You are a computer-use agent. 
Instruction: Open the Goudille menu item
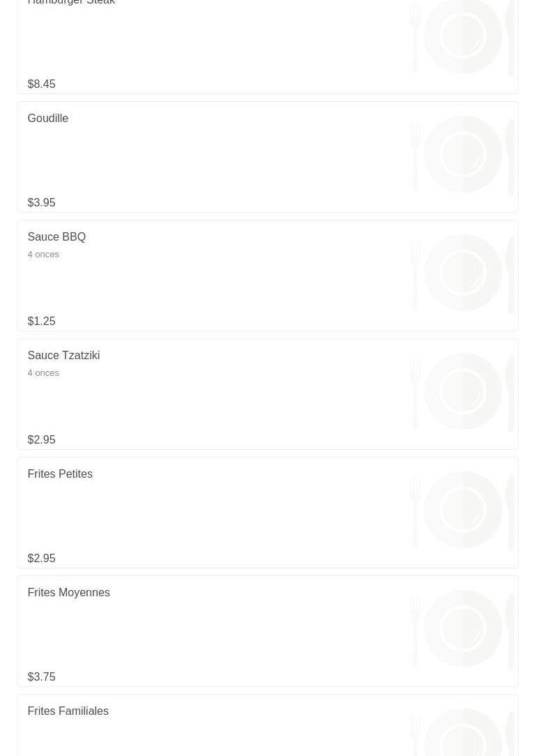pyautogui.click(x=48, y=119)
